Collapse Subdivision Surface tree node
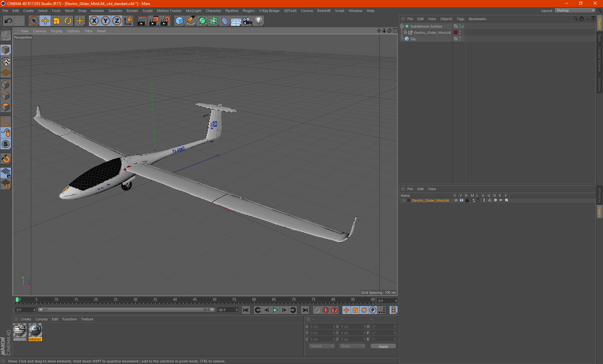The image size is (603, 364). tap(402, 26)
